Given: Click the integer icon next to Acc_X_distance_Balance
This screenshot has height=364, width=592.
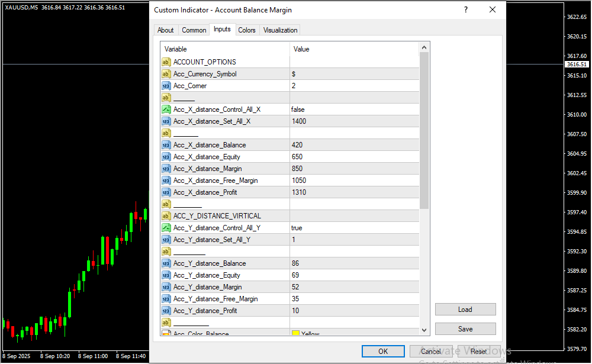Looking at the screenshot, I should 166,145.
